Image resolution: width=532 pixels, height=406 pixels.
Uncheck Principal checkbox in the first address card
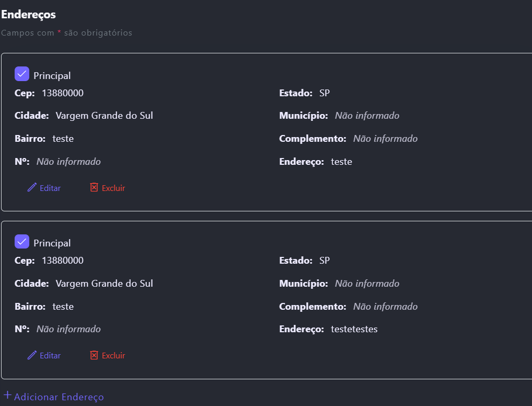click(22, 74)
